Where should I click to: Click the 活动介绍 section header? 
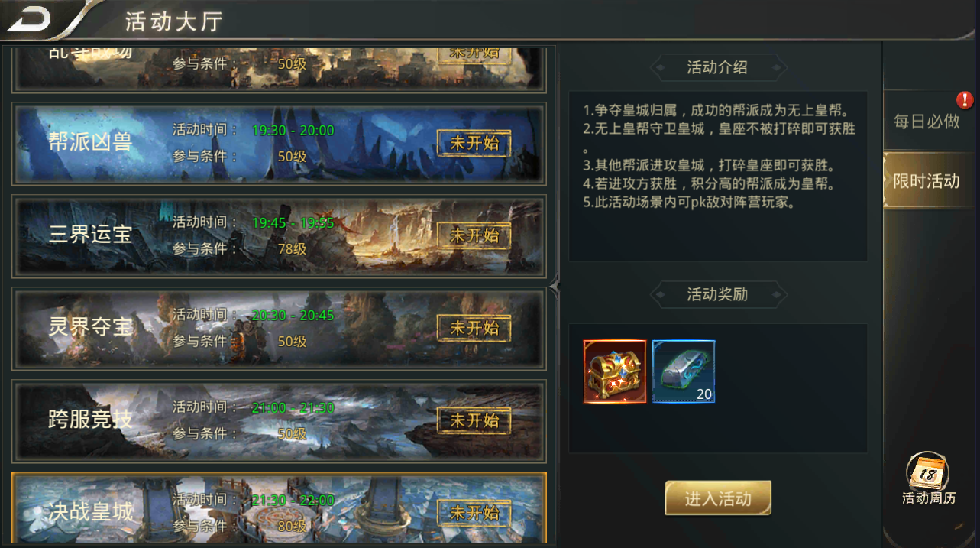click(x=717, y=67)
